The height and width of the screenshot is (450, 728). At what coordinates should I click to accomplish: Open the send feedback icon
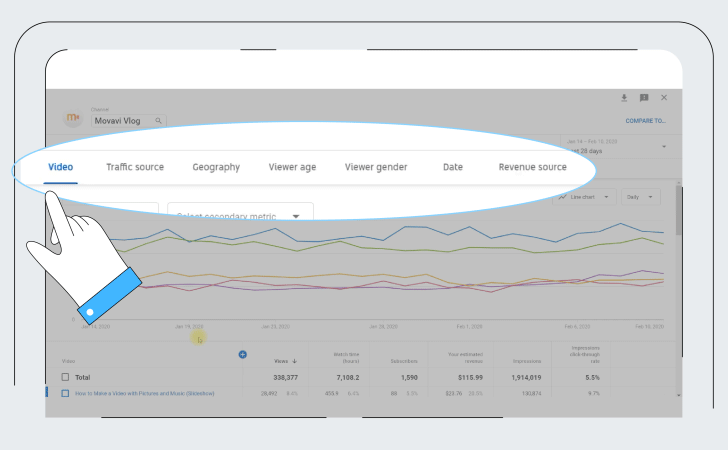(644, 98)
